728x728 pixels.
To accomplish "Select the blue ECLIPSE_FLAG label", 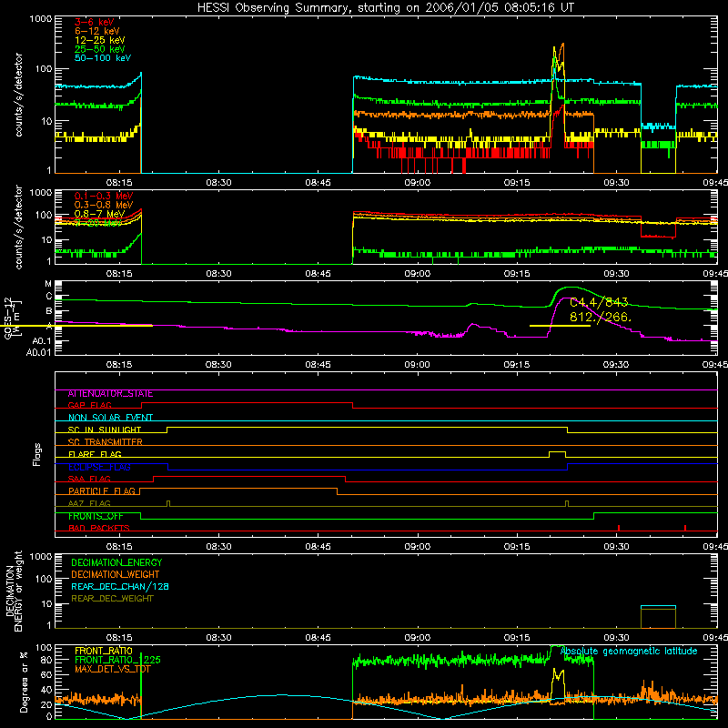I will pyautogui.click(x=99, y=467).
